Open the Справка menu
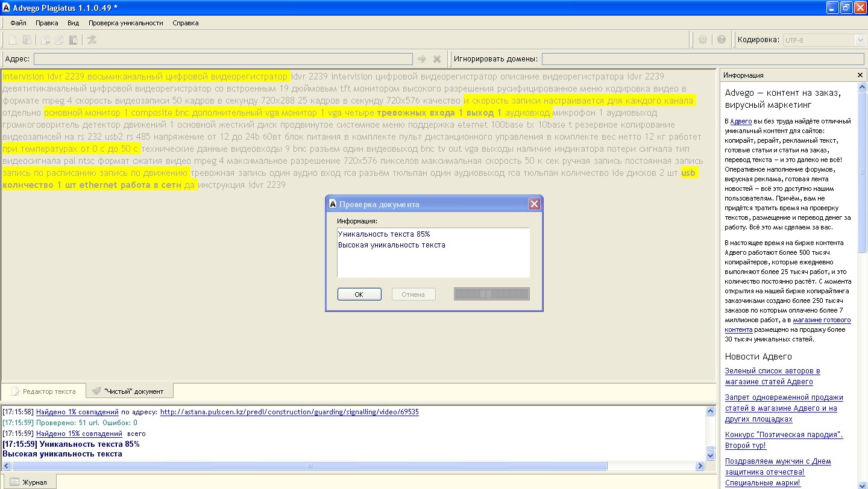Image resolution: width=868 pixels, height=489 pixels. tap(185, 23)
